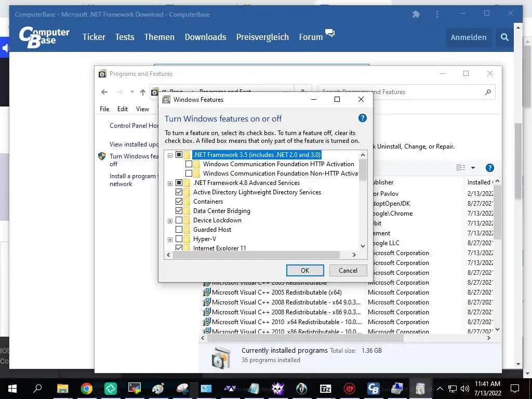Open the Tests section on ComputerBase
This screenshot has width=532, height=399.
(125, 37)
